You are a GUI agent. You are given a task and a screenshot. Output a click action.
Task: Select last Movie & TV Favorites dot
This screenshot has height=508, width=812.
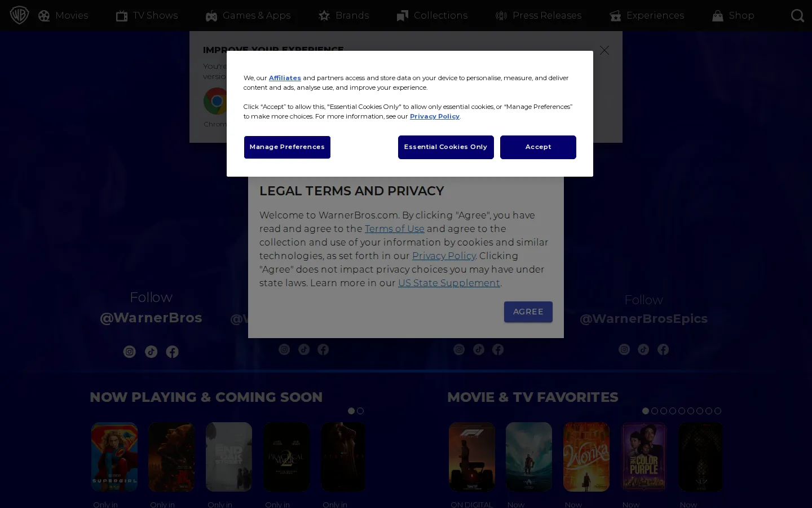pos(718,411)
